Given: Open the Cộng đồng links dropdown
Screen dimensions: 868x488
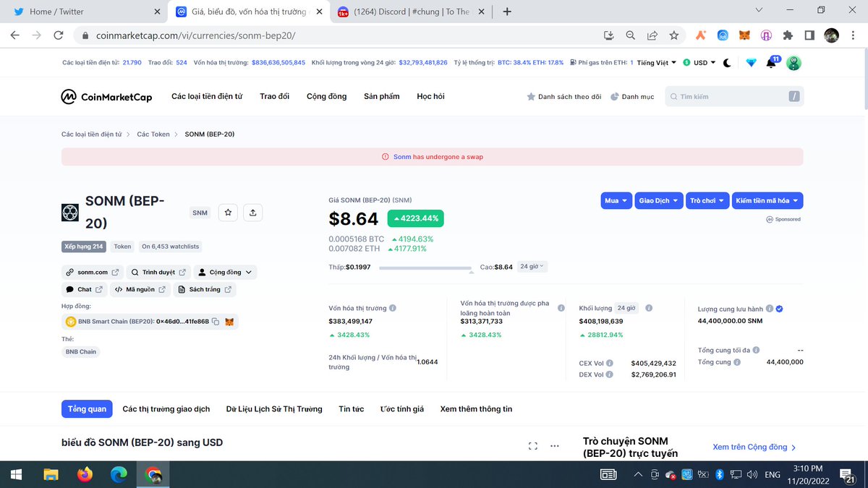Looking at the screenshot, I should [225, 273].
